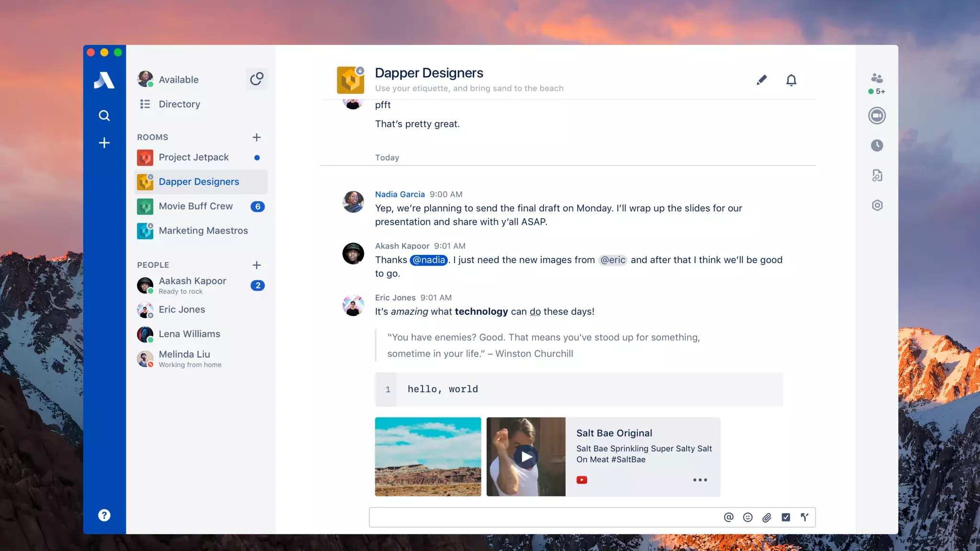Screen dimensions: 980x551
Task: Click the mention @ icon in composer
Action: coord(728,517)
